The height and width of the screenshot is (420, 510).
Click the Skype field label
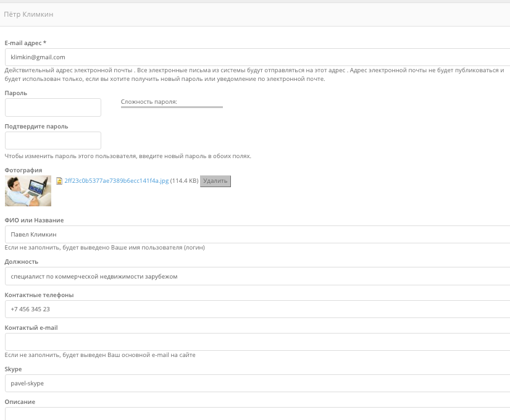pos(14,369)
